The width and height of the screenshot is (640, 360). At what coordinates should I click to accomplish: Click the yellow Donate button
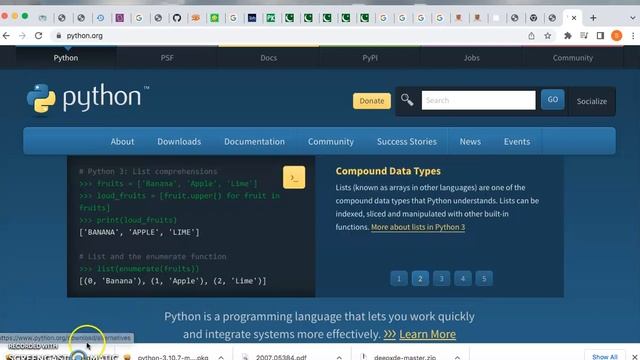point(372,101)
